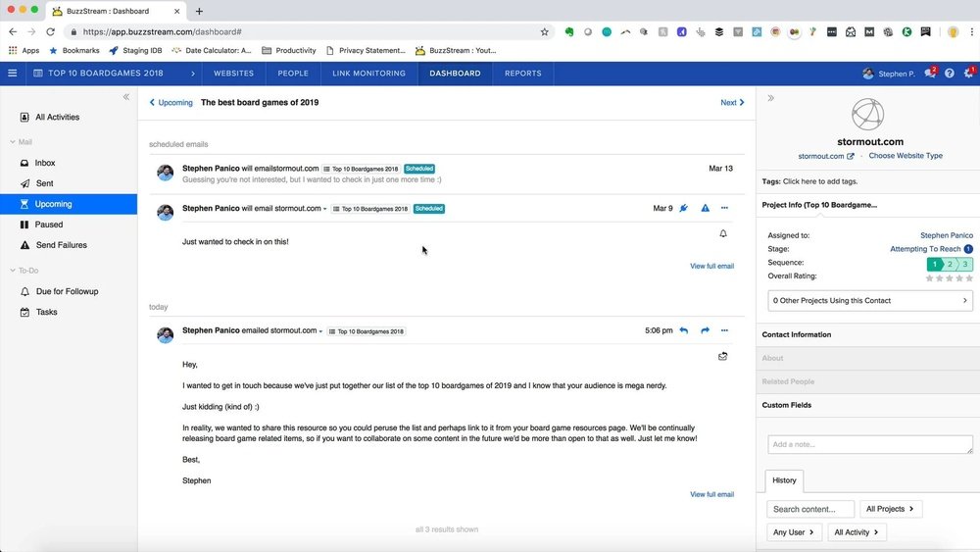The height and width of the screenshot is (552, 980).
Task: Open the All Activity filter dropdown
Action: (x=857, y=532)
